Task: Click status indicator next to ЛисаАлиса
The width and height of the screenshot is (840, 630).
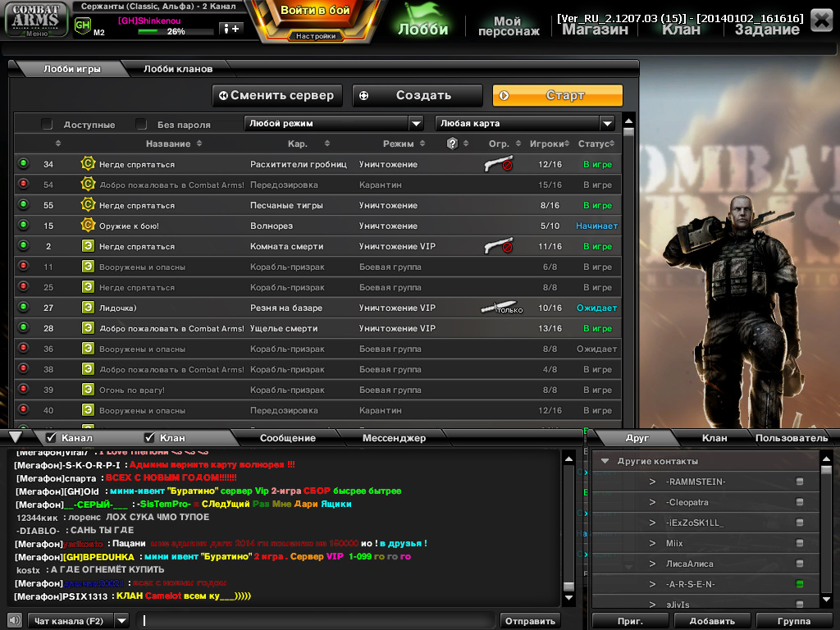Action: tap(799, 564)
